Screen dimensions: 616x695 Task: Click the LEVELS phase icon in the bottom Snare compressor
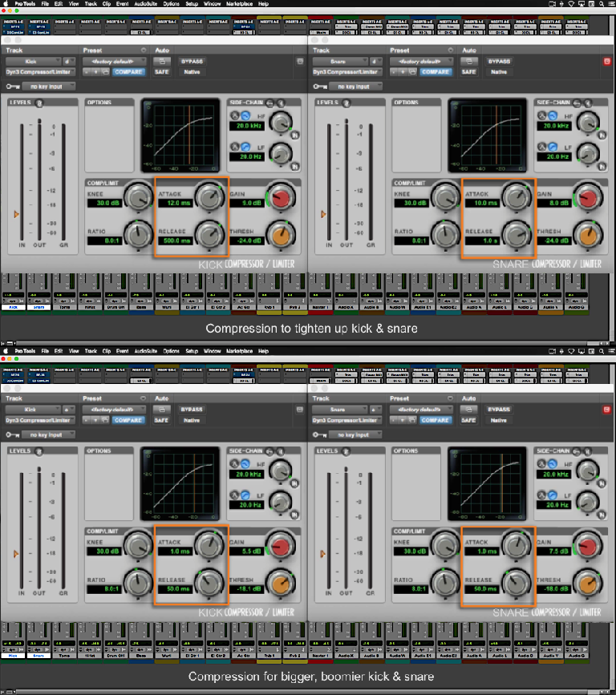[347, 451]
